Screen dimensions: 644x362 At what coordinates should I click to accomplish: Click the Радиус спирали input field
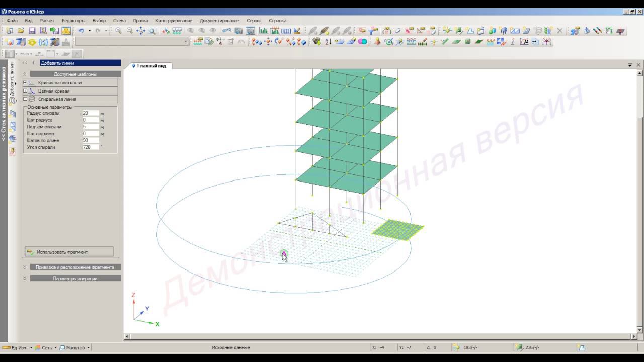[91, 113]
